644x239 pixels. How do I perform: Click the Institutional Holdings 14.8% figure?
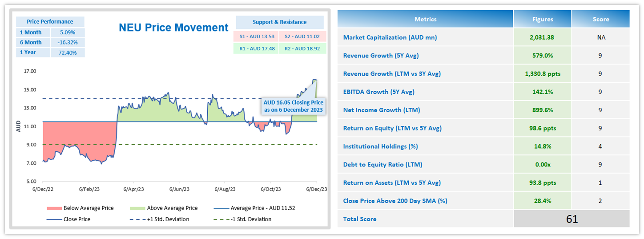[543, 146]
